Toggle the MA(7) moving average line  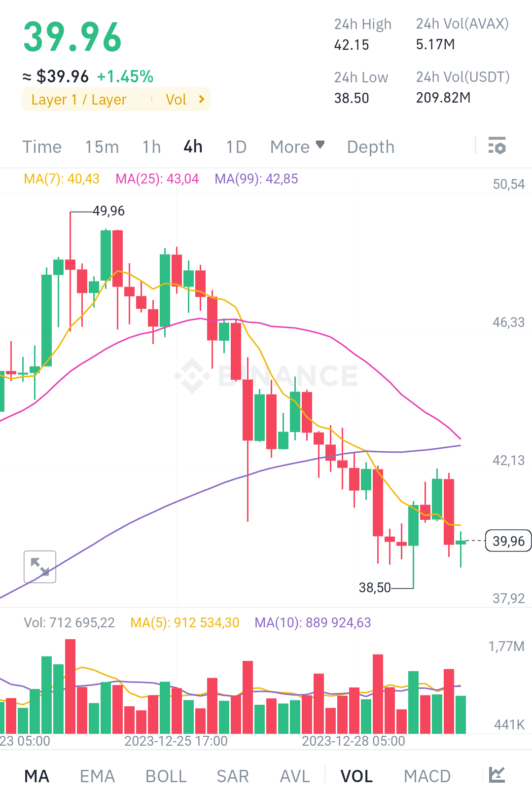tap(61, 179)
